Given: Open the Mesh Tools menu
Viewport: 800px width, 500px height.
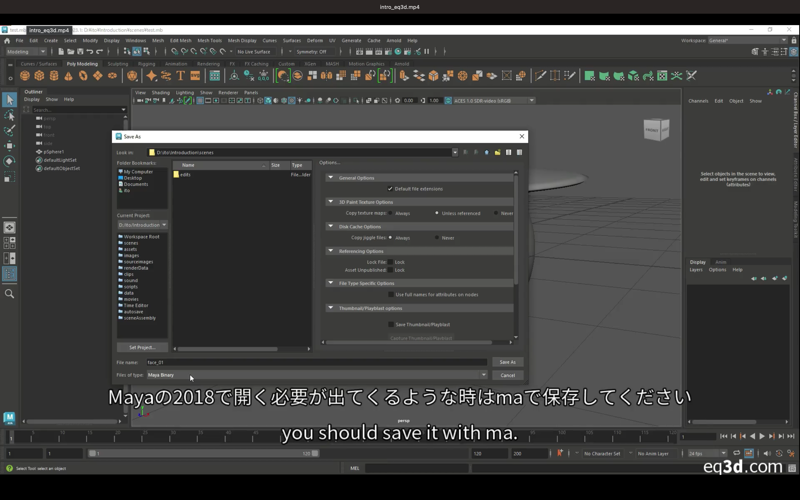Looking at the screenshot, I should coord(209,41).
